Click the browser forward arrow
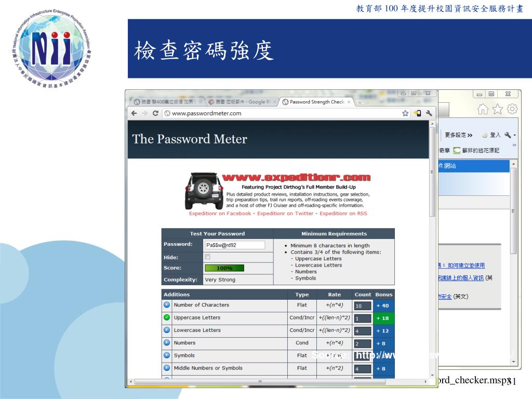This screenshot has width=532, height=399. click(x=145, y=113)
